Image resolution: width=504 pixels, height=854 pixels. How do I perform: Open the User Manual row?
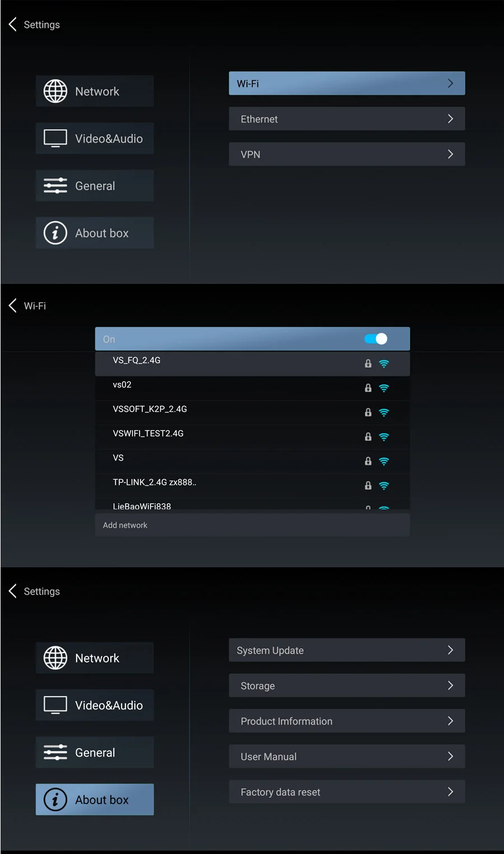347,757
